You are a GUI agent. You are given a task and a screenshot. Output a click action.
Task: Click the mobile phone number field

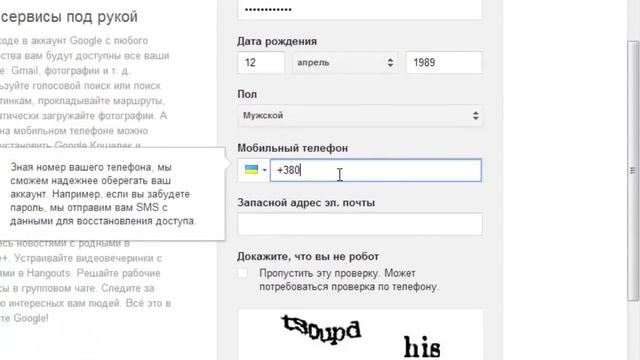click(x=376, y=170)
